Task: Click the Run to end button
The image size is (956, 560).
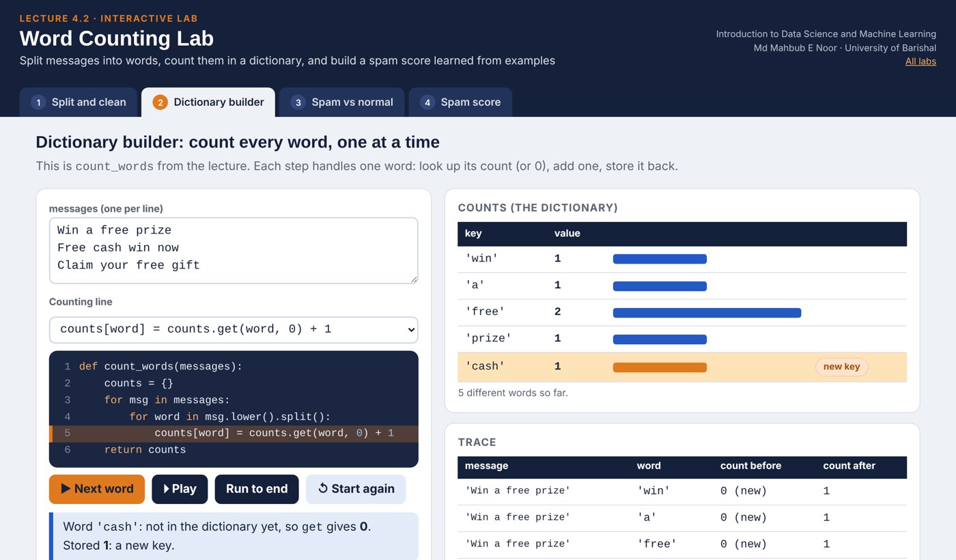Action: point(257,489)
